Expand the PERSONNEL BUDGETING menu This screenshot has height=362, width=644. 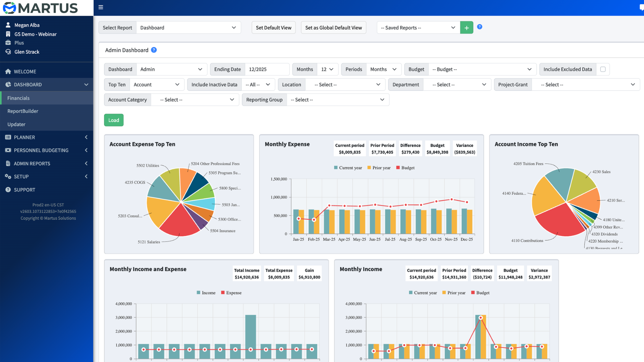click(47, 150)
